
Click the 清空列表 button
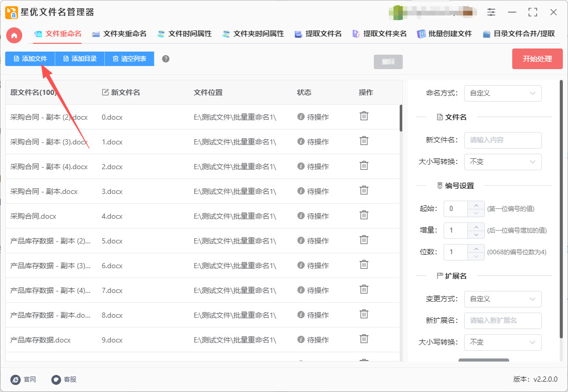coord(129,59)
